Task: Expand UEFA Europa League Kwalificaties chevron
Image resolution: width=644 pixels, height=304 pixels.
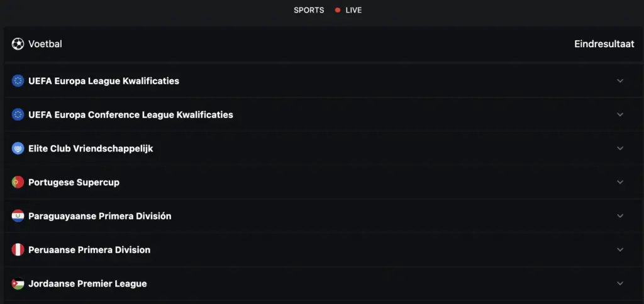Action: pos(620,81)
